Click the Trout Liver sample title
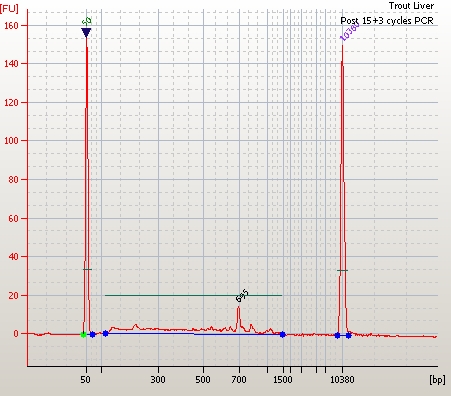Image resolution: width=451 pixels, height=396 pixels. click(411, 6)
